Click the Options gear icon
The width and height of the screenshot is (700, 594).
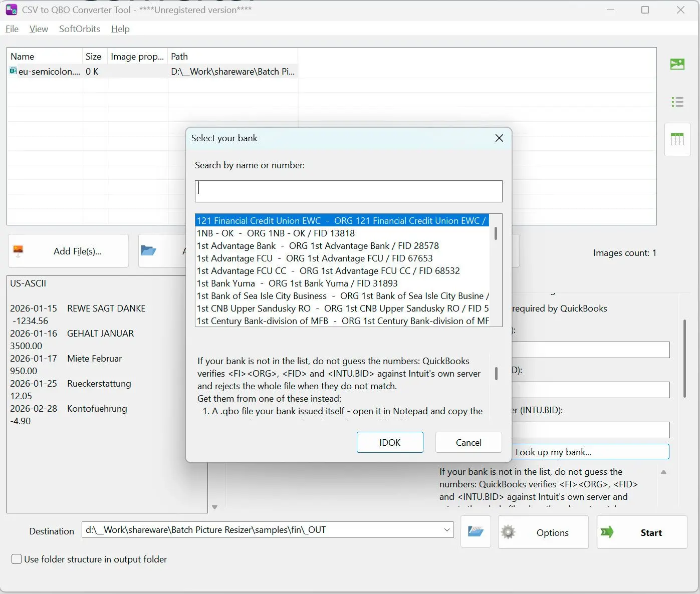click(x=508, y=532)
